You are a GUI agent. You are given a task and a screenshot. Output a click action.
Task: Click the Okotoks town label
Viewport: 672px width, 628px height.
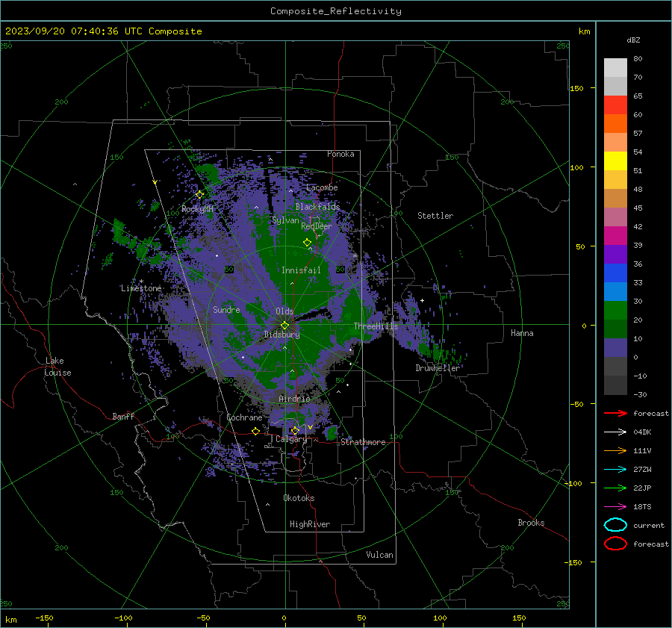[299, 498]
